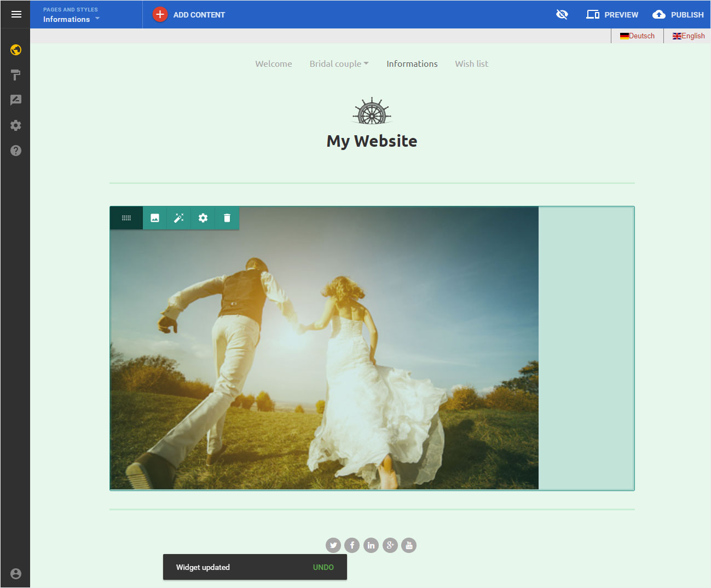
Task: Open the hamburger main menu
Action: point(16,14)
